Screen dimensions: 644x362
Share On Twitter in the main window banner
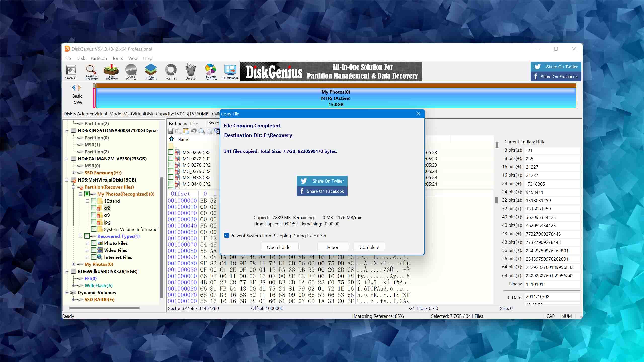pyautogui.click(x=556, y=67)
